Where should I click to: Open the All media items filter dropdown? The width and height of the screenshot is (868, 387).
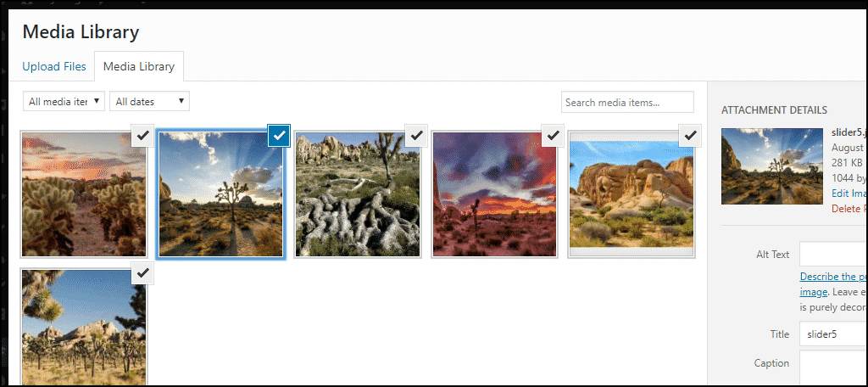point(64,102)
